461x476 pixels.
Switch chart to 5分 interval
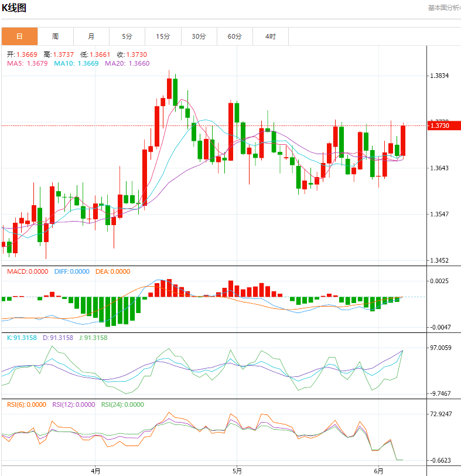coord(127,36)
